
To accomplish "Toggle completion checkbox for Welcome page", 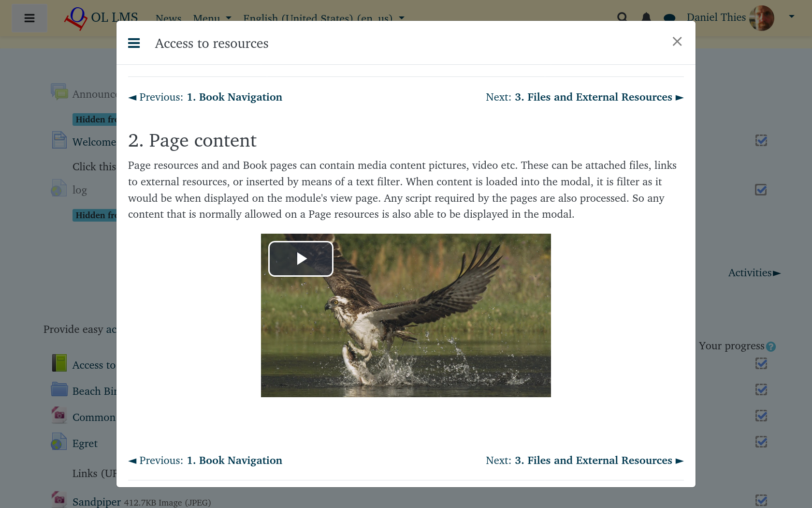I will point(761,140).
